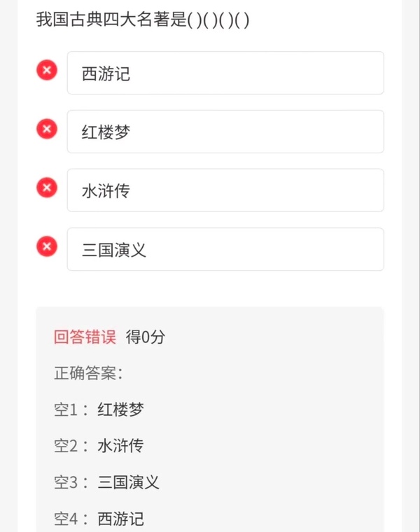
Task: Click the red X icon beside 水浒传
Action: point(47,188)
